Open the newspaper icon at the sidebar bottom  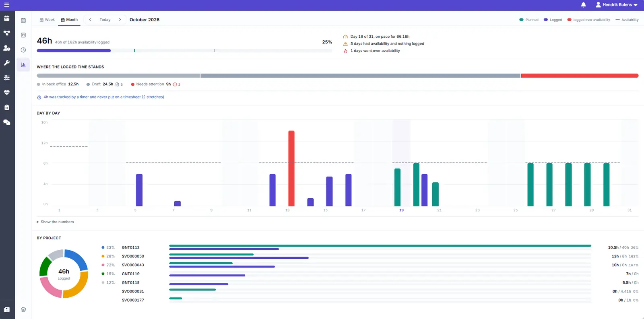7,310
